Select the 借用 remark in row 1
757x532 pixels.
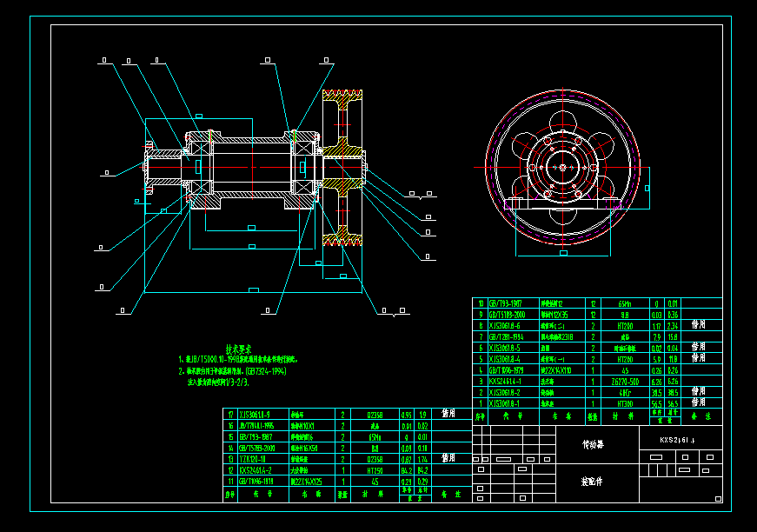(699, 402)
